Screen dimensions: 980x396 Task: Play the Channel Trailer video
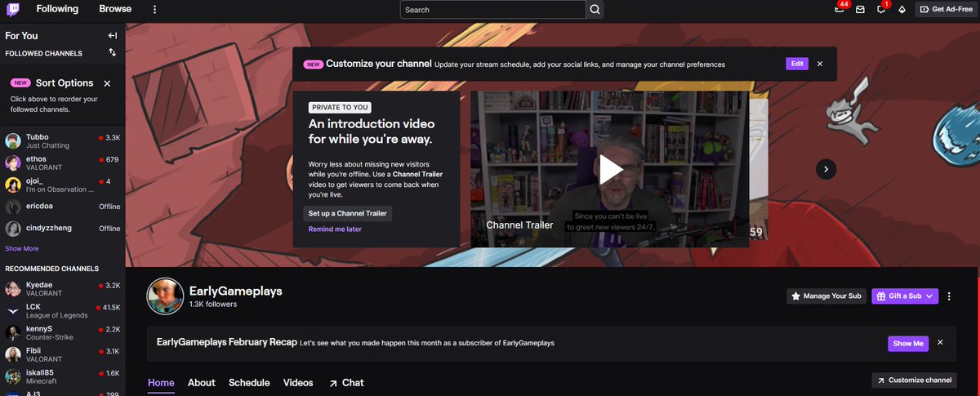coord(610,169)
